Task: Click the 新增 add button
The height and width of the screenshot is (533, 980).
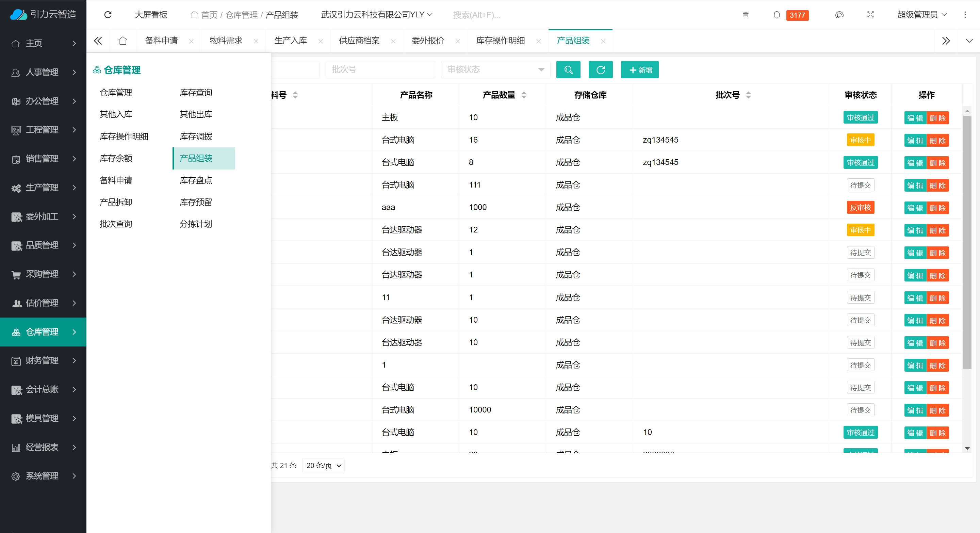Action: click(639, 70)
